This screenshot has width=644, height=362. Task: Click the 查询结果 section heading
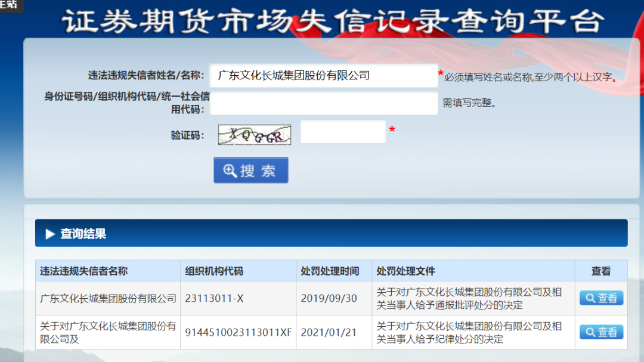(x=83, y=234)
